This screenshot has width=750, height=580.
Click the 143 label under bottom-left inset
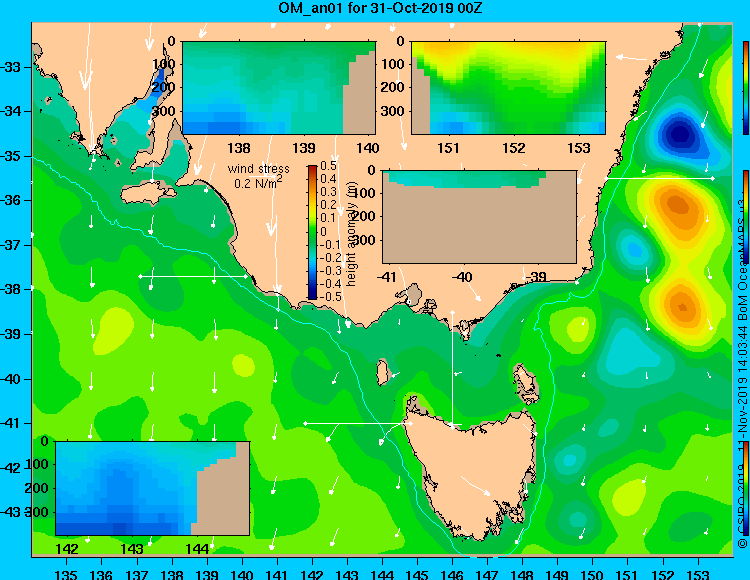(x=132, y=548)
